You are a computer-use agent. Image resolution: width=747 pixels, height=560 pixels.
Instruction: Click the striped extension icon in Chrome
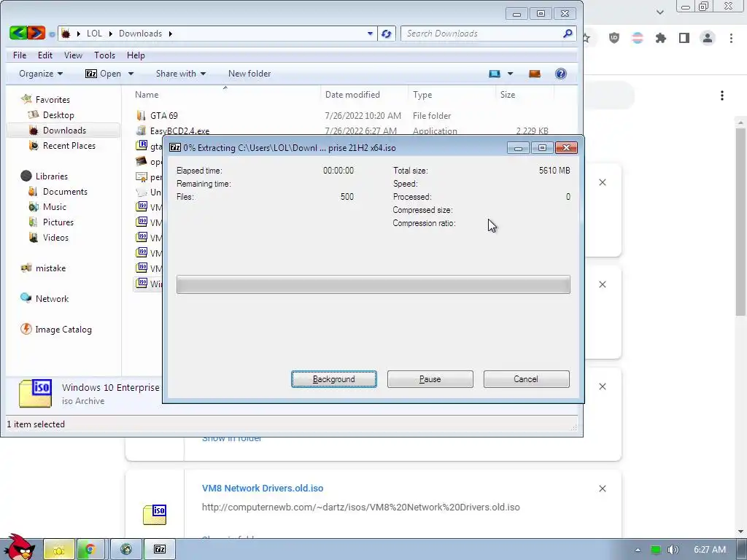pyautogui.click(x=638, y=38)
